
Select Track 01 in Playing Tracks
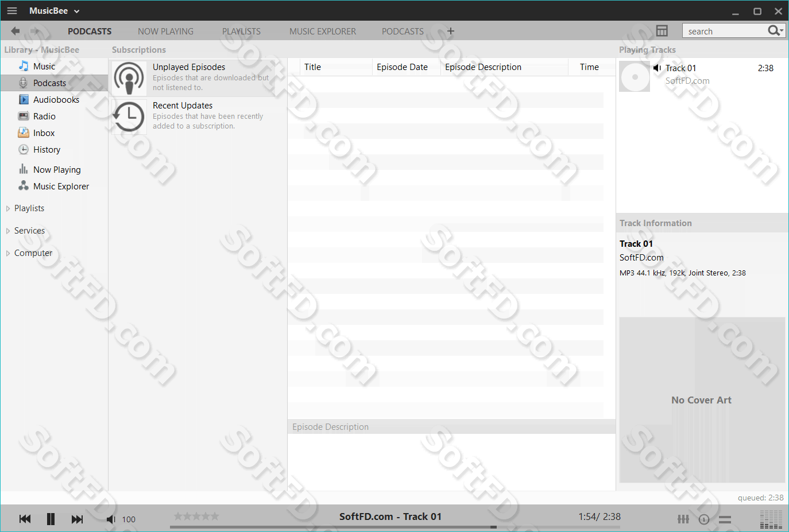pos(681,68)
